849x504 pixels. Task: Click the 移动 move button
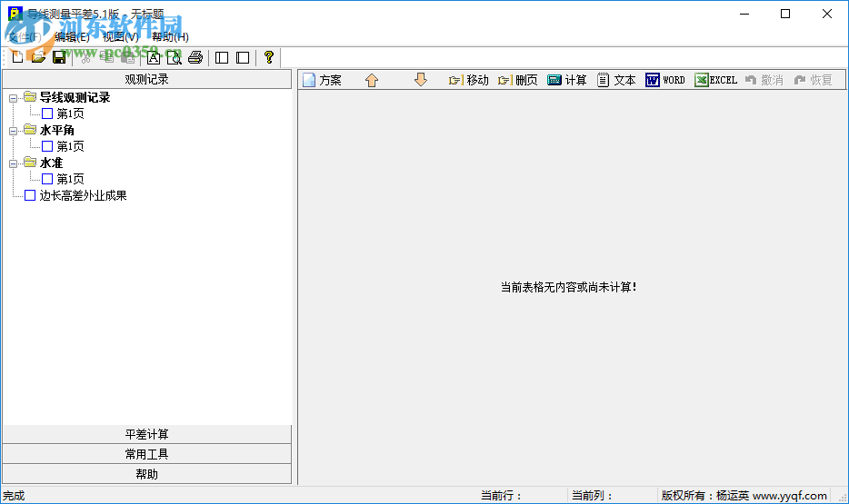coord(469,80)
